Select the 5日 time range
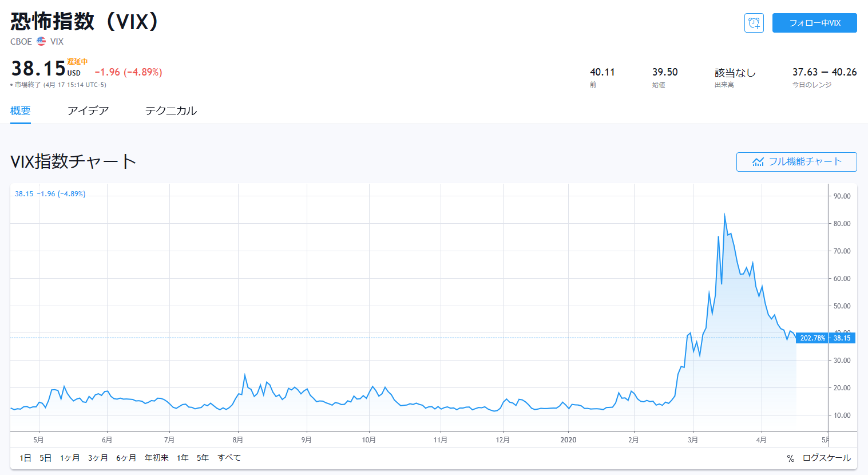 (x=46, y=458)
